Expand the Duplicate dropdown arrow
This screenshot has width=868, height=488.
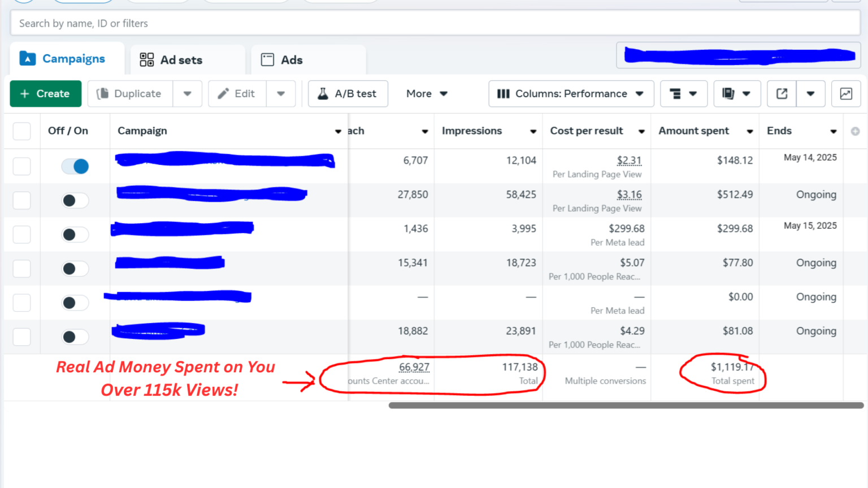point(188,94)
